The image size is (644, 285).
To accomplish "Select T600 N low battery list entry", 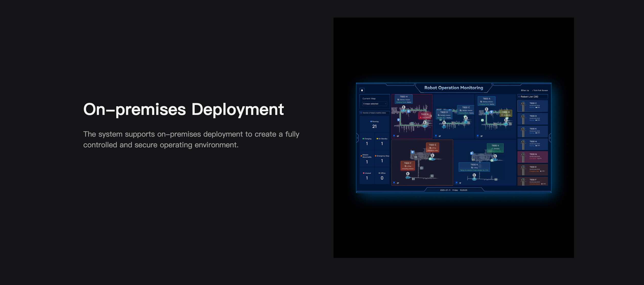I will (x=533, y=157).
